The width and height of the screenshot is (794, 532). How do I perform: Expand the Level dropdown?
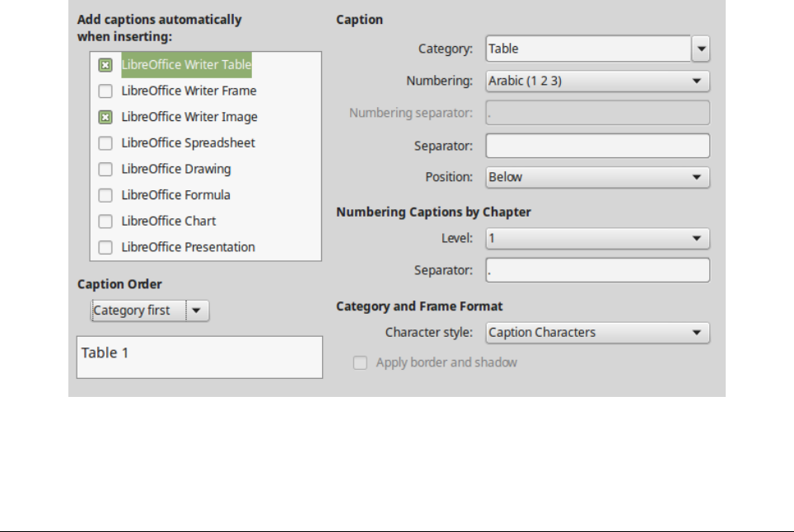[597, 239]
